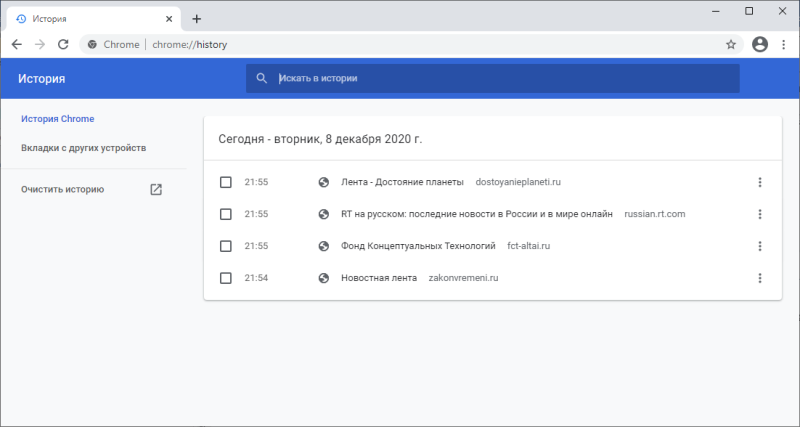Open the Фонд Концептуальных Технологий link
This screenshot has height=427, width=800.
pyautogui.click(x=418, y=246)
